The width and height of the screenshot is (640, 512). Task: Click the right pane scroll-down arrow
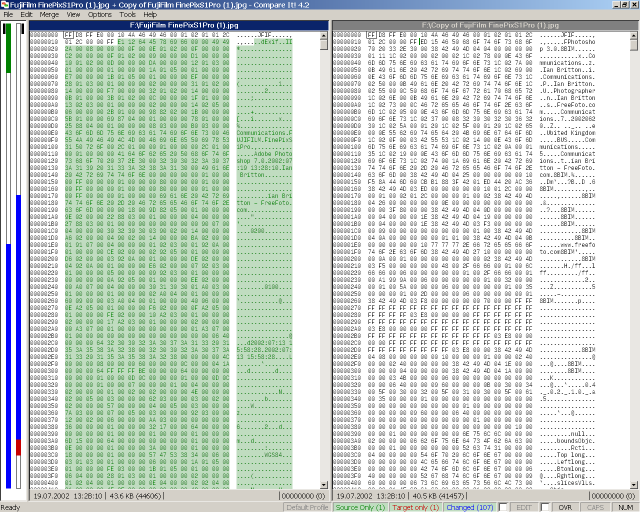[x=634, y=485]
